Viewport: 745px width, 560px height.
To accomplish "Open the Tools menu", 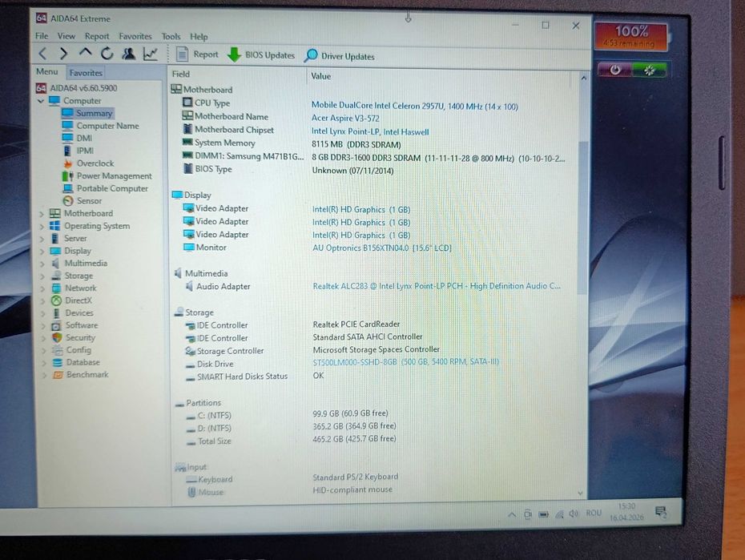I will pyautogui.click(x=171, y=37).
